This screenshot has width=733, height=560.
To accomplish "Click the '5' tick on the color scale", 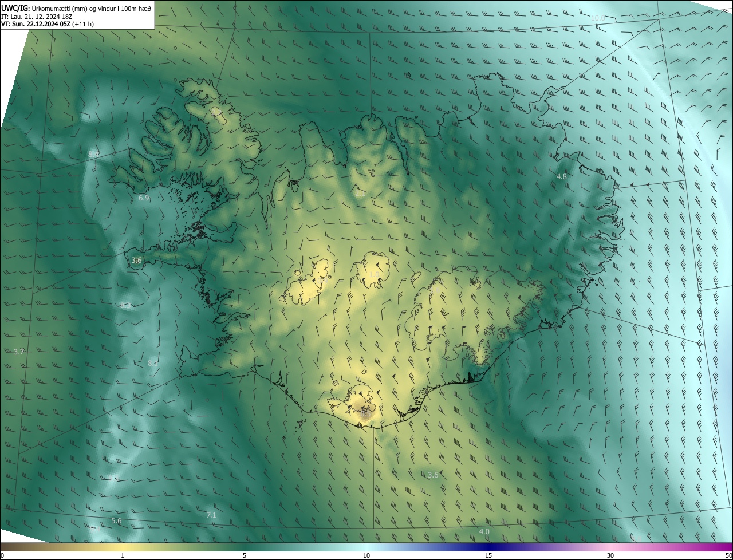I will [x=245, y=556].
